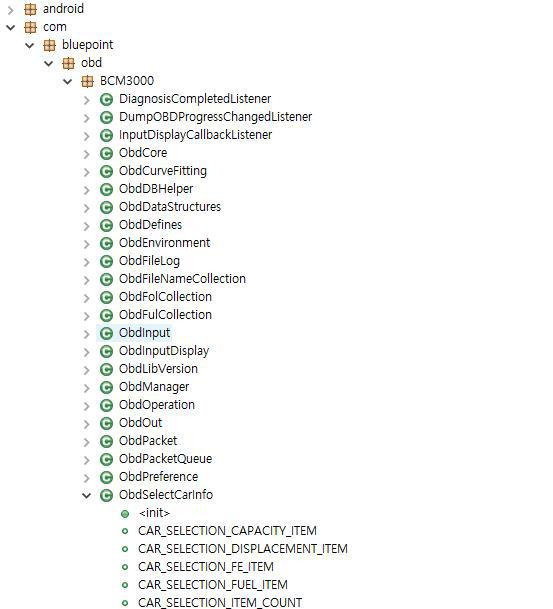Select the android package label
553x609 pixels.
(x=63, y=9)
